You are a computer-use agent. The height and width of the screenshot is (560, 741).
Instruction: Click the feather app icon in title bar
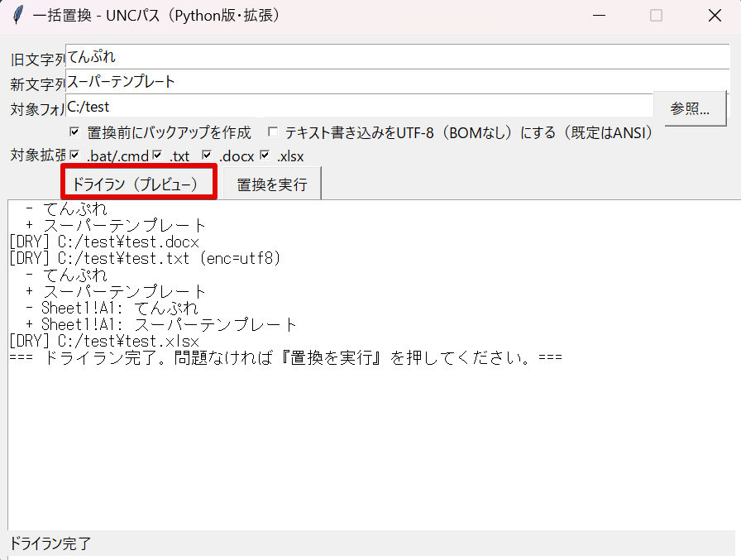(16, 15)
